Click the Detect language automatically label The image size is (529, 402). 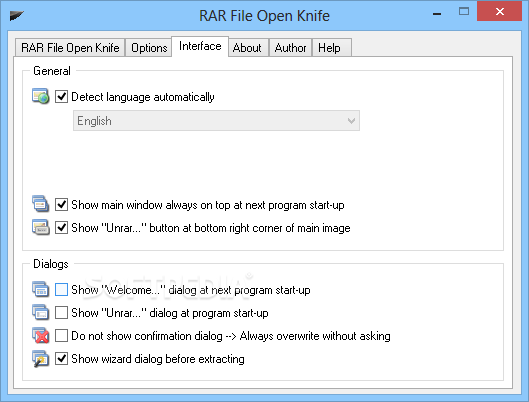143,97
